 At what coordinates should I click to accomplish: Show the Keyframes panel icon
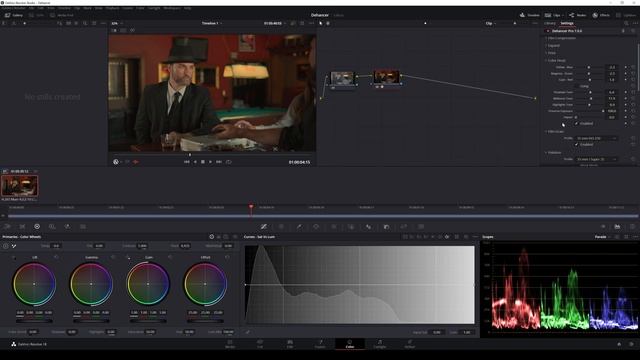603,227
